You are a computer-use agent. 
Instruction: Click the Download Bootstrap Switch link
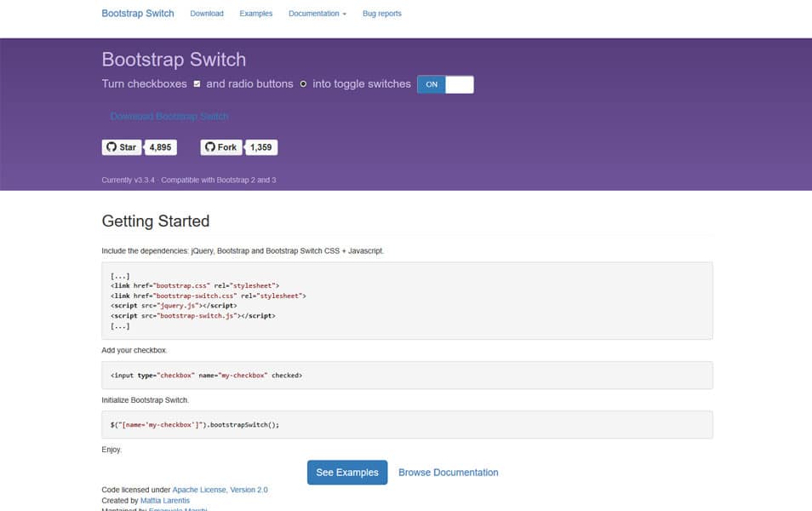169,116
